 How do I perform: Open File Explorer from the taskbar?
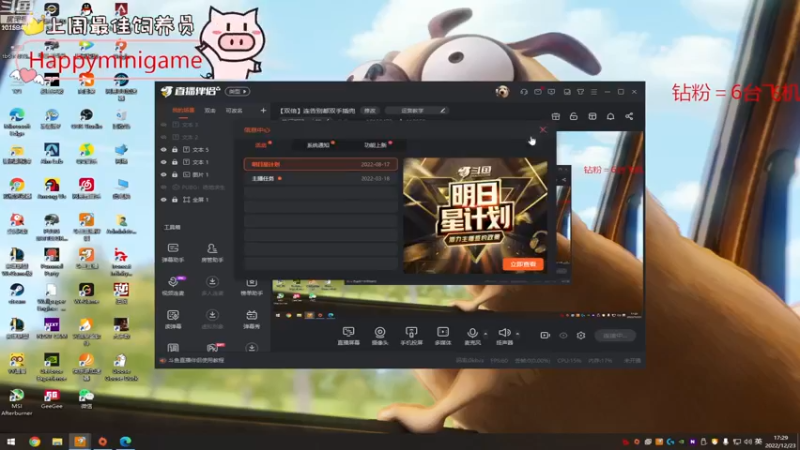pyautogui.click(x=57, y=442)
